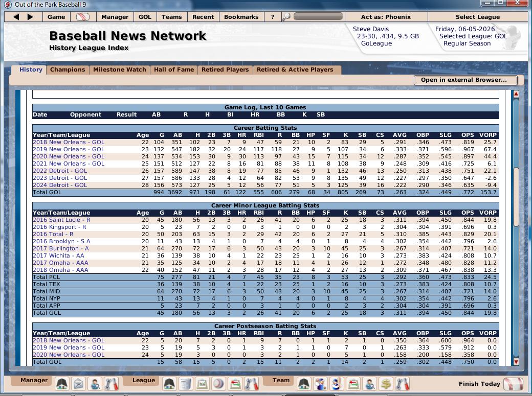This screenshot has width=532, height=396.
Task: Click the search bar field
Action: 318,17
